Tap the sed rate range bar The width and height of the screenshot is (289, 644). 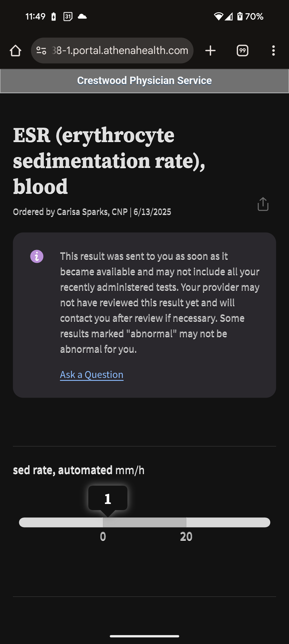point(144,522)
